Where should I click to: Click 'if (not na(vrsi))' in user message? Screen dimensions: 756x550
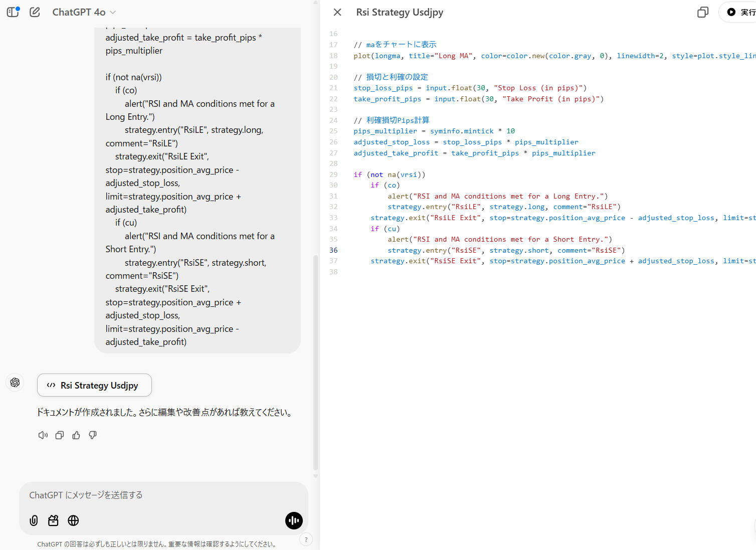(133, 77)
